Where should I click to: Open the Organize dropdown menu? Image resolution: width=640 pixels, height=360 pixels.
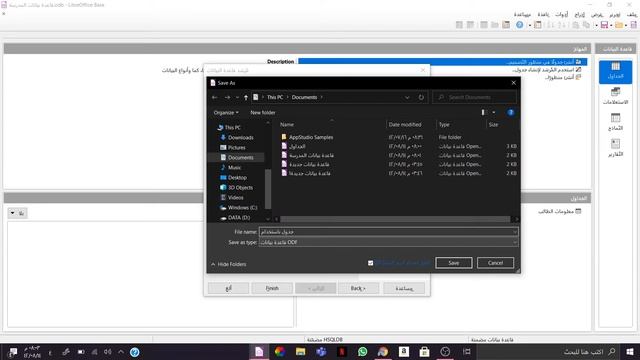click(x=226, y=113)
